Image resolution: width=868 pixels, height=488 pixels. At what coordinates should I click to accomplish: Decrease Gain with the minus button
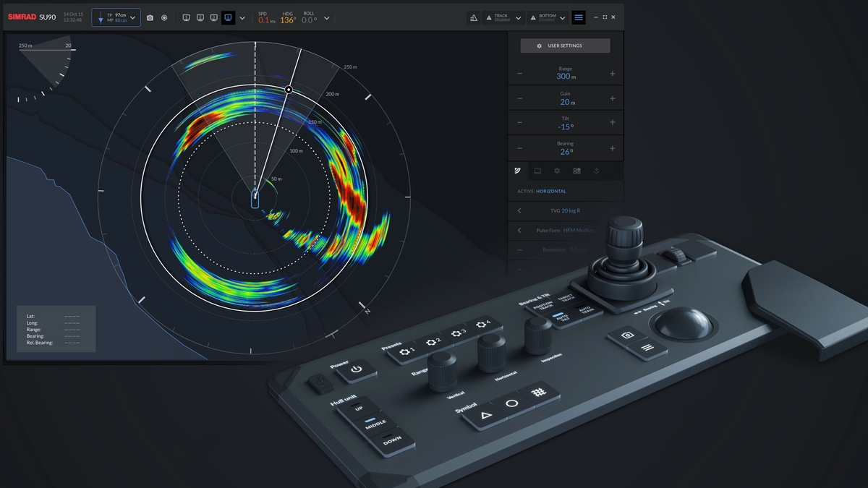519,98
